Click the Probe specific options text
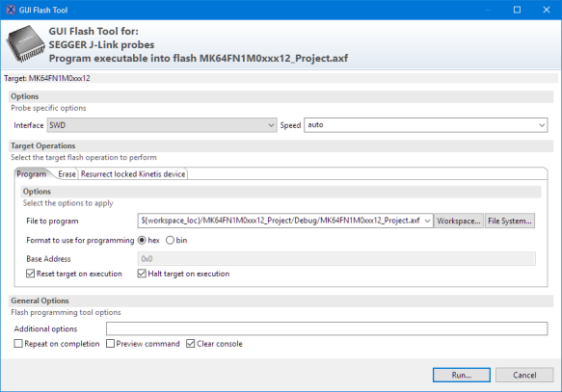The image size is (562, 392). [48, 108]
